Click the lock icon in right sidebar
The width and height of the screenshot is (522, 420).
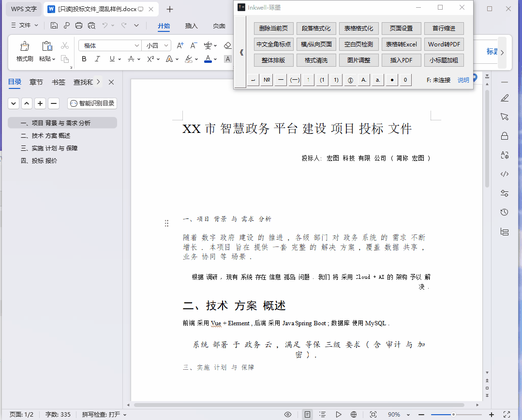tap(505, 136)
